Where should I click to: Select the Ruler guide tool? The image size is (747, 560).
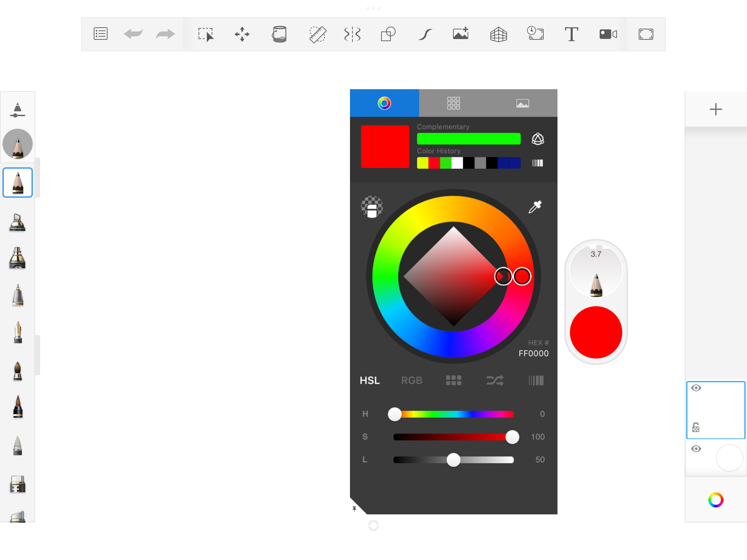317,34
